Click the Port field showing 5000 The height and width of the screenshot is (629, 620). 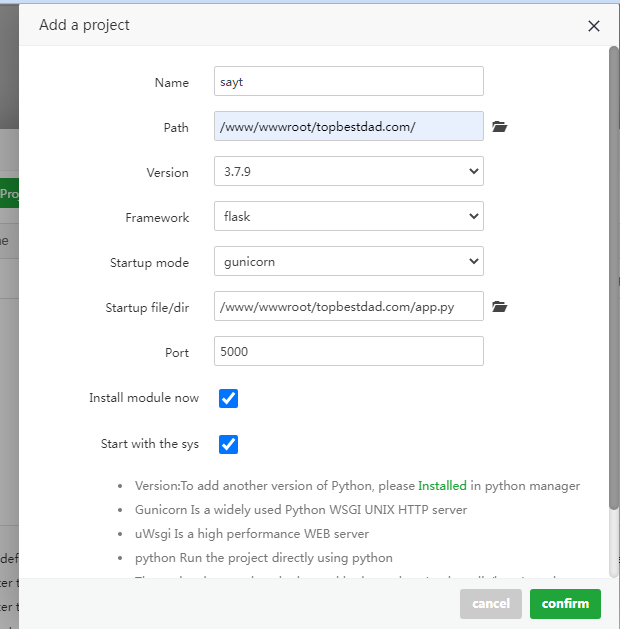point(348,351)
